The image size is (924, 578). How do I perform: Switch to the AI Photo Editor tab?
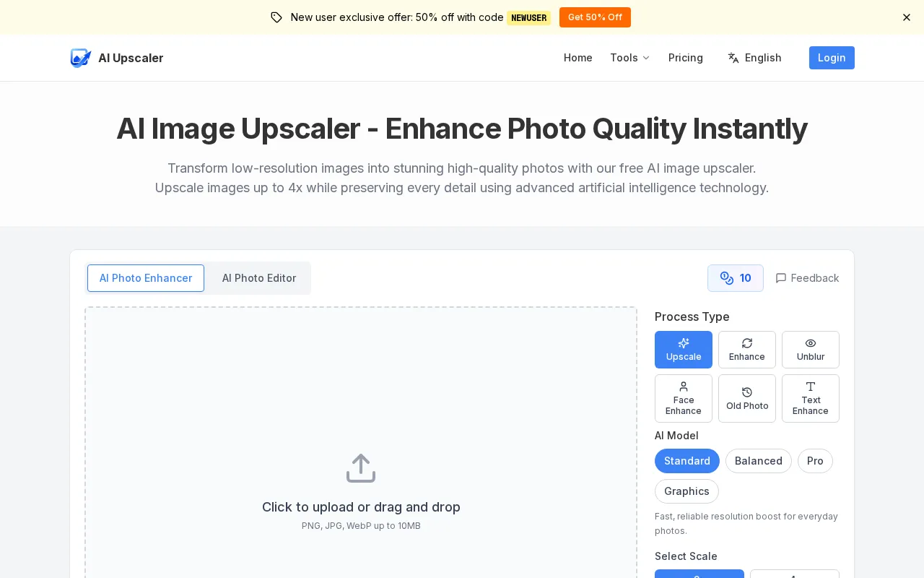click(x=259, y=278)
